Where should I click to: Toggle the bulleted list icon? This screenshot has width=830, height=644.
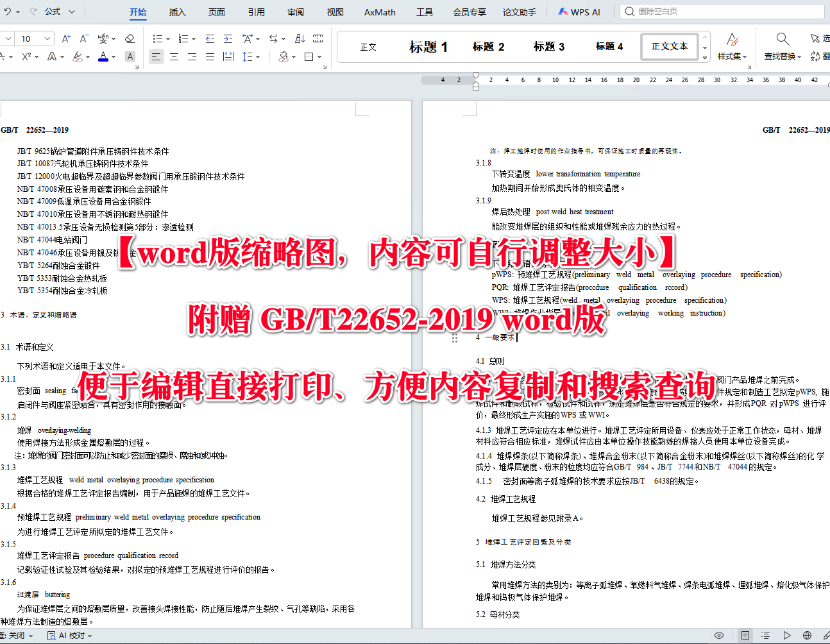tap(158, 38)
